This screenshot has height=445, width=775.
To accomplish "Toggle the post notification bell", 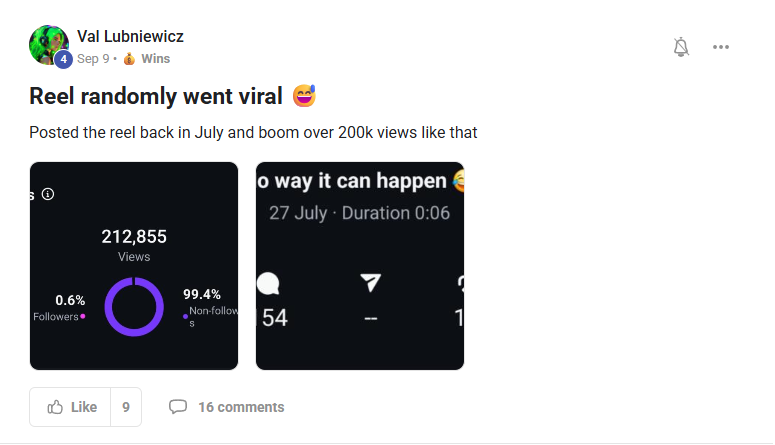I will 682,47.
